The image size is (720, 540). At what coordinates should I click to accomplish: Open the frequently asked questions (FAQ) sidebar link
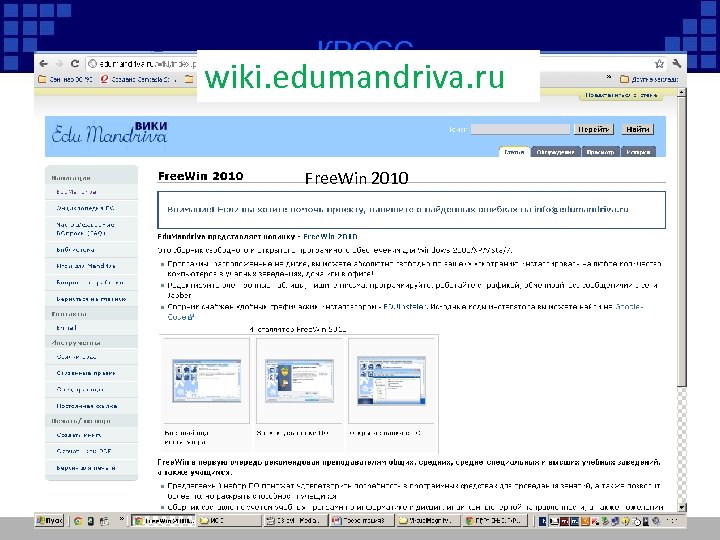85,229
